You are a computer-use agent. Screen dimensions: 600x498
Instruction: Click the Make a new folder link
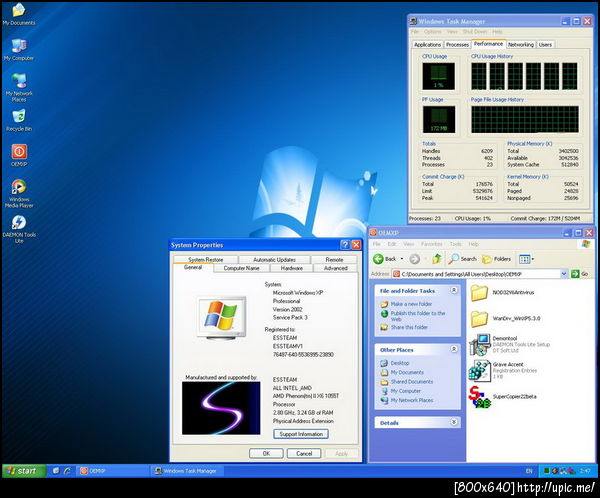pyautogui.click(x=411, y=304)
